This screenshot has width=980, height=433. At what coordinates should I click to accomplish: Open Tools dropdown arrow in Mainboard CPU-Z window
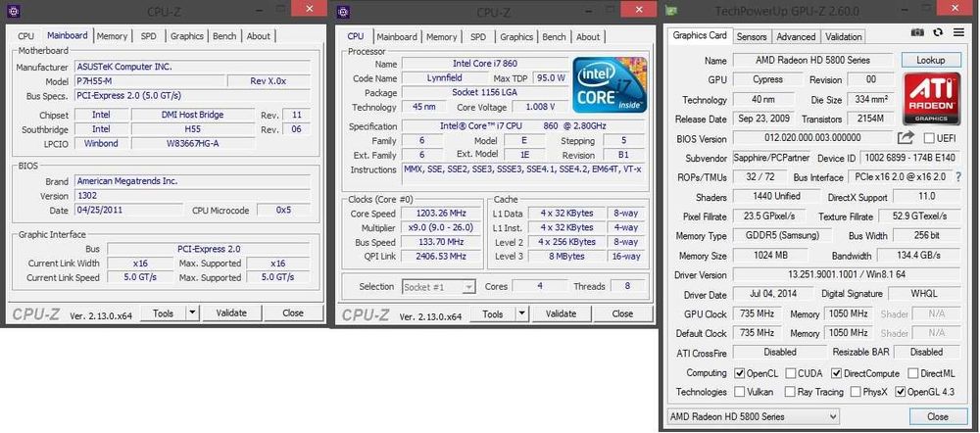192,313
